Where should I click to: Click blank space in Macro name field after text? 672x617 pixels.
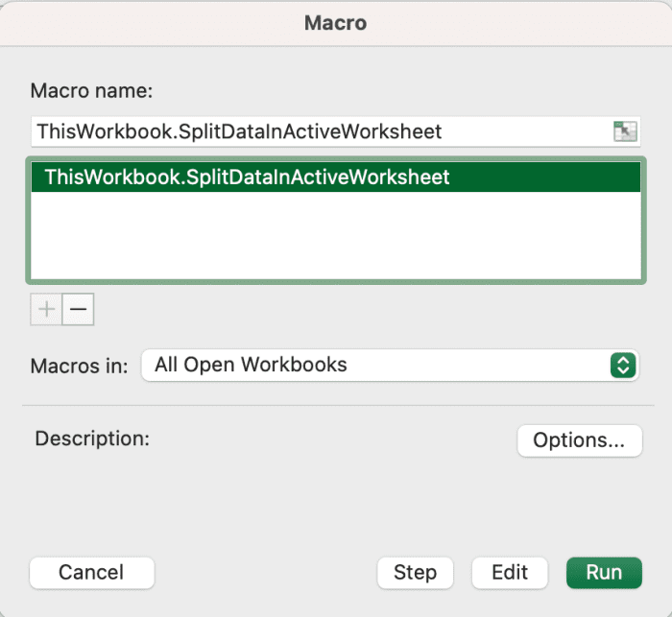click(x=527, y=131)
